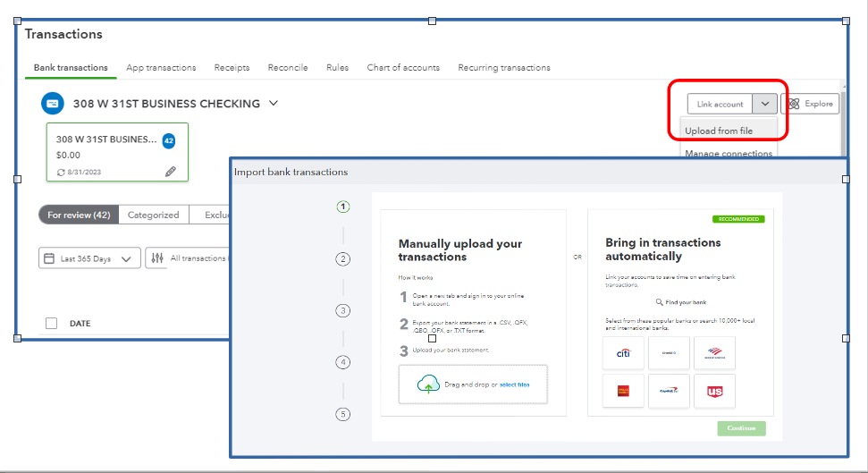
Task: Click the 42 transactions badge
Action: 169,140
